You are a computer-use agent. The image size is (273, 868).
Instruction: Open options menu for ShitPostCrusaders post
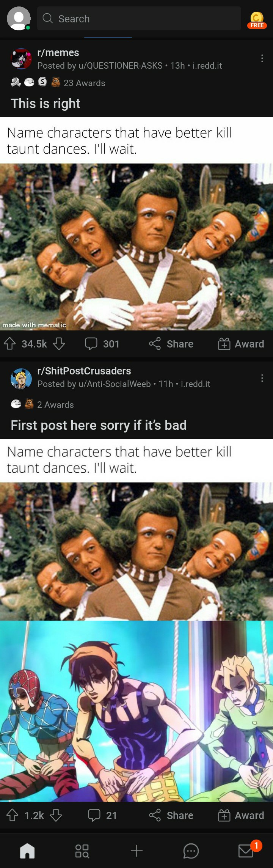(262, 378)
